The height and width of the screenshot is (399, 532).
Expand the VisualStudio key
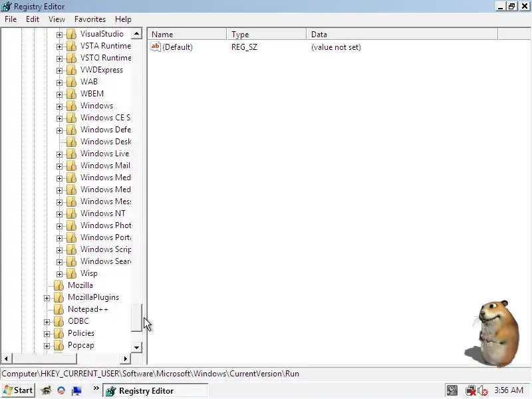(59, 35)
